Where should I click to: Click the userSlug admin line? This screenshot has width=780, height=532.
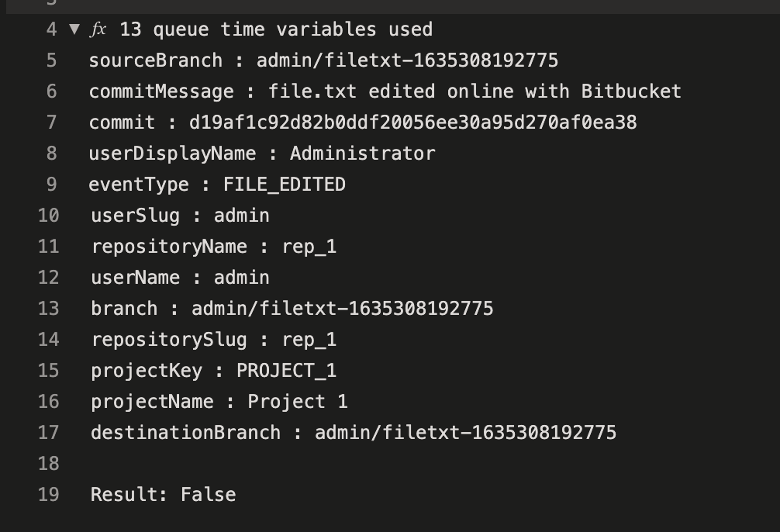180,216
